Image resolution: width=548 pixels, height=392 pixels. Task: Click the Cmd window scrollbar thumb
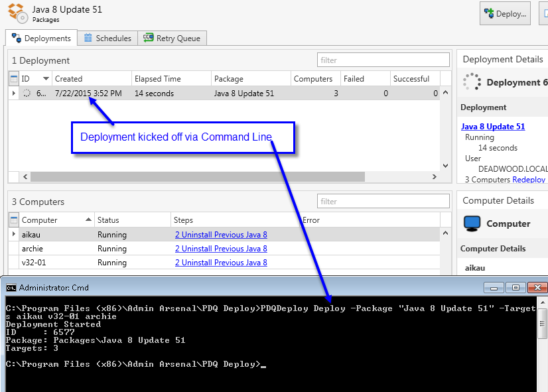pos(542,323)
